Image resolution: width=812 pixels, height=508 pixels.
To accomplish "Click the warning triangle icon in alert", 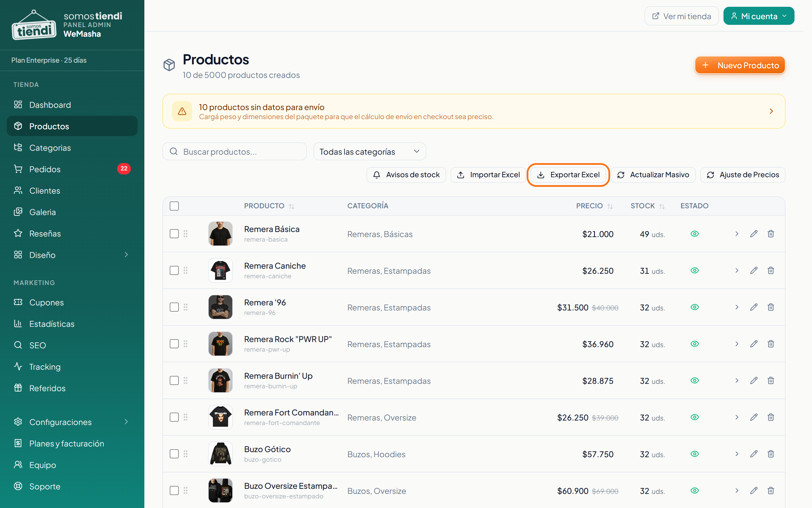I will tap(182, 111).
